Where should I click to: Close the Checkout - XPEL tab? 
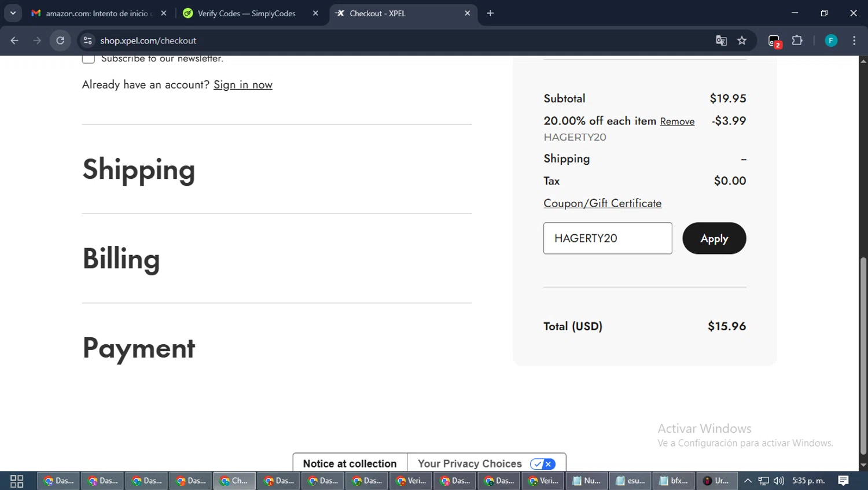[x=468, y=13]
